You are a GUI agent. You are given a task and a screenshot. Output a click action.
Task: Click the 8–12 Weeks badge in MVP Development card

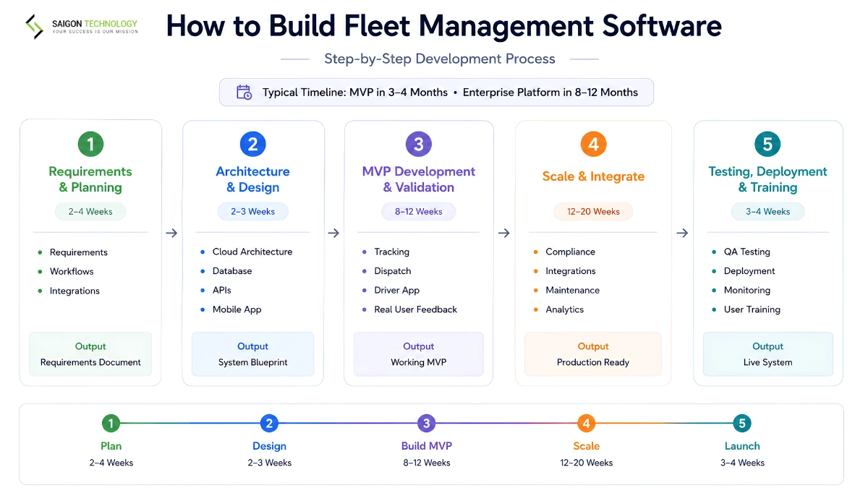point(418,212)
